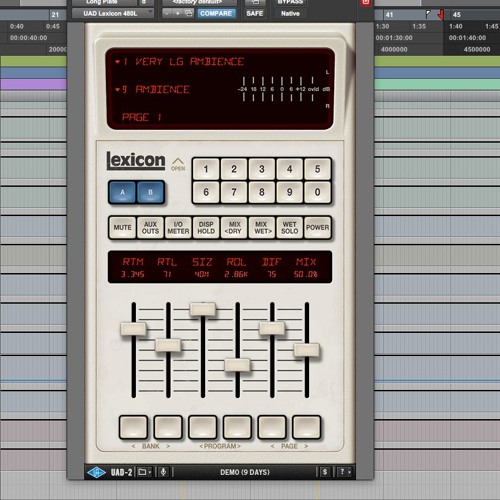Viewport: 500px width, 500px height.
Task: Enable WET SOLO mode
Action: [x=289, y=227]
